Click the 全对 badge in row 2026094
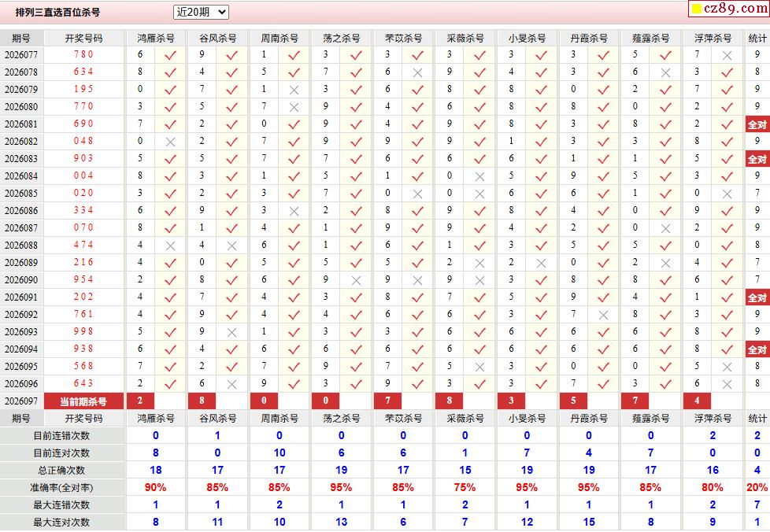770x532 pixels. (x=757, y=349)
